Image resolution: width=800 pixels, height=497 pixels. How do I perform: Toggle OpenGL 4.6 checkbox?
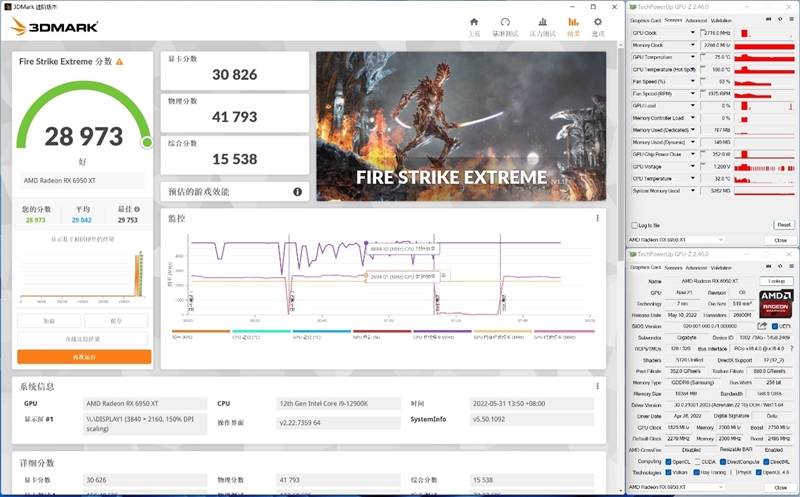coord(759,473)
